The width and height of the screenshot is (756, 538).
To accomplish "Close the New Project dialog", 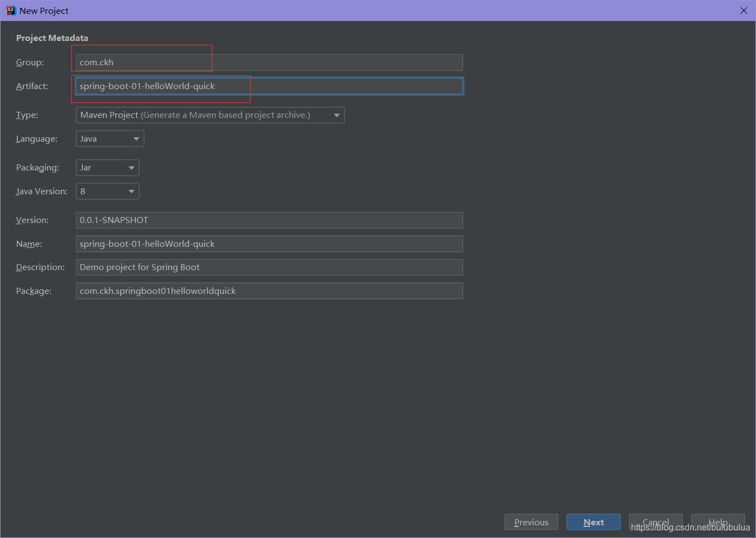I will [743, 11].
